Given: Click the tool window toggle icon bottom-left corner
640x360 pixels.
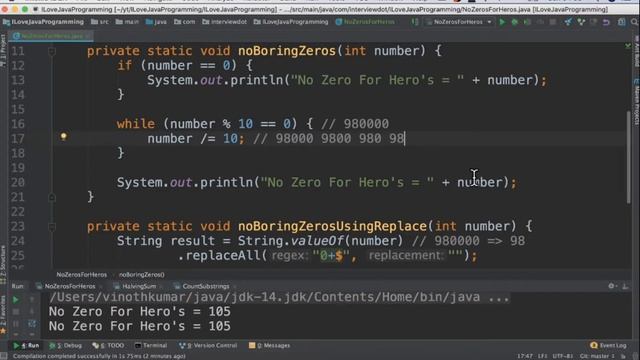Looking at the screenshot, I should [4, 356].
